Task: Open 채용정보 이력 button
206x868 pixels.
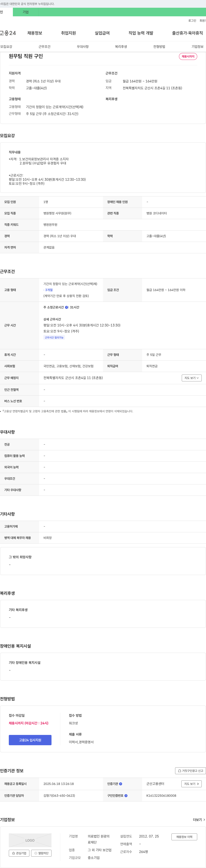Action: tap(184, 837)
